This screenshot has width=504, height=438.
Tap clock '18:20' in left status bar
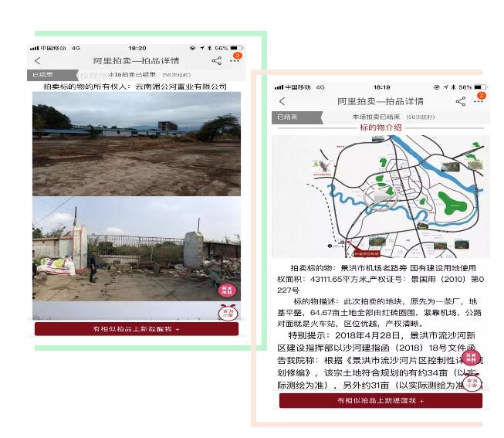(137, 48)
